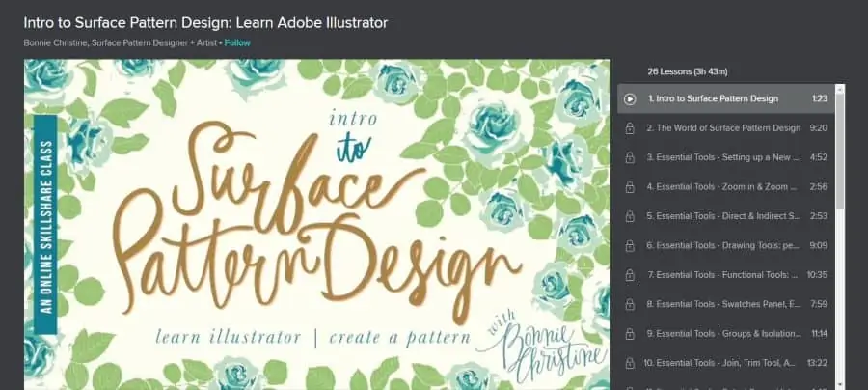Play lesson 1 using its play icon

pyautogui.click(x=630, y=99)
